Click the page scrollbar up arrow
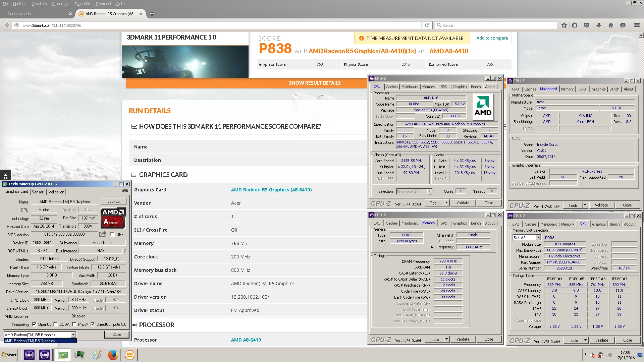This screenshot has height=362, width=644. [x=641, y=35]
